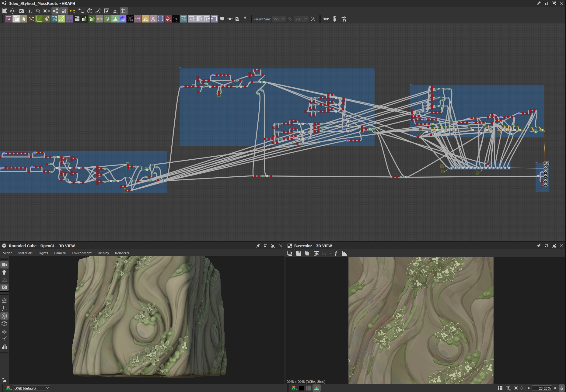Save the 2D view image with floppy icon
Viewport: 566px width, 392px height.
coord(298,253)
